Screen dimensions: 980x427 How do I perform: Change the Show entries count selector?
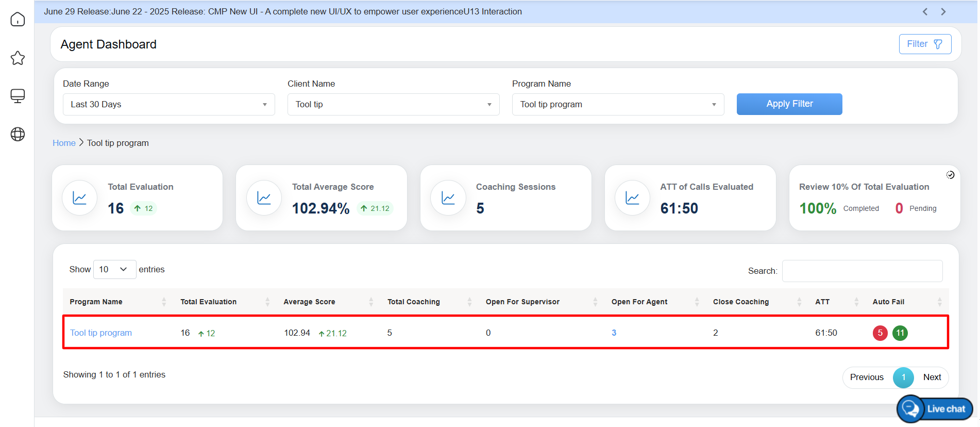[x=114, y=269]
